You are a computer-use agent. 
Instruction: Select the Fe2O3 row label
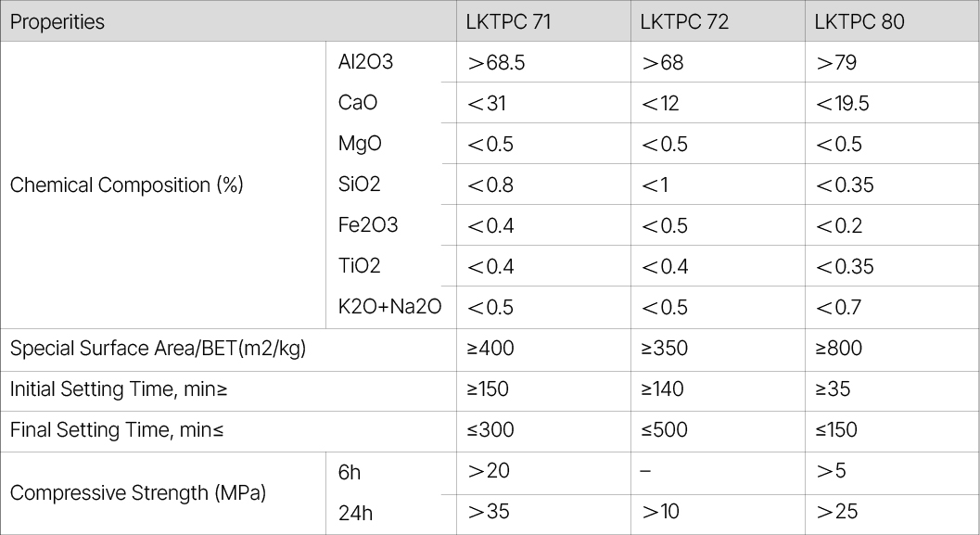click(x=368, y=225)
